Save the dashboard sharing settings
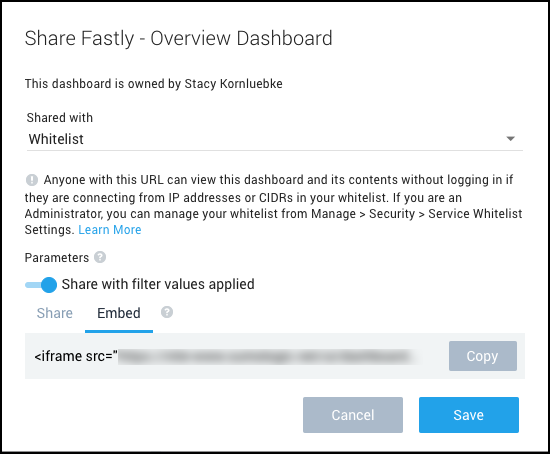This screenshot has width=550, height=454. click(469, 415)
